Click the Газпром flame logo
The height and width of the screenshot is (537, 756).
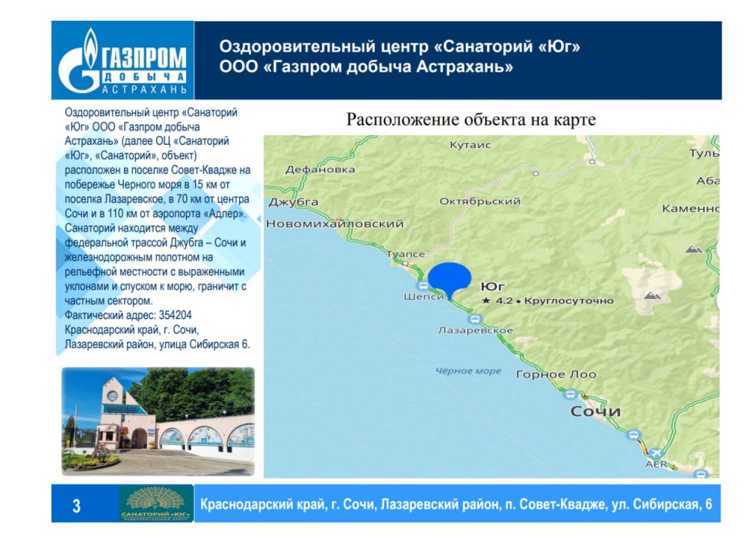(88, 61)
